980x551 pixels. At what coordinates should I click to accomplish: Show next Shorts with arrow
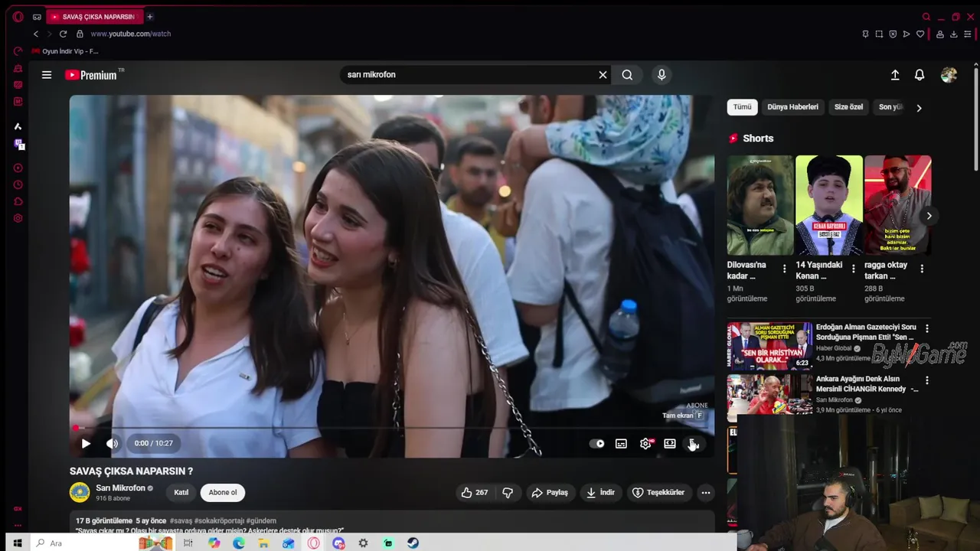[x=929, y=216]
